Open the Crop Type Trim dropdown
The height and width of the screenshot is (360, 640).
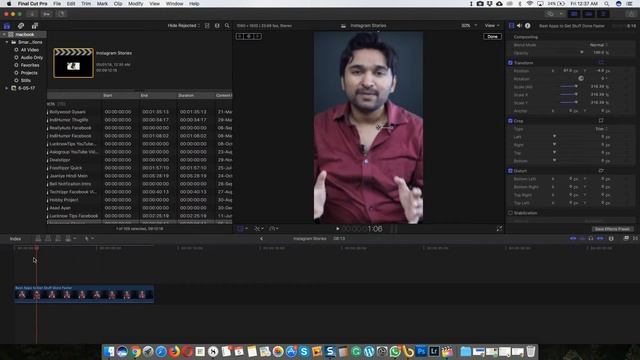[x=601, y=129]
